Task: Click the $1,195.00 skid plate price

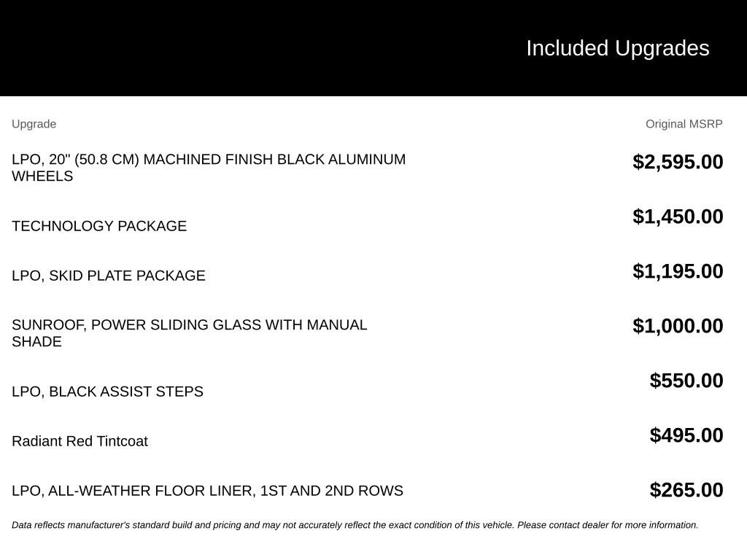Action: coord(678,271)
